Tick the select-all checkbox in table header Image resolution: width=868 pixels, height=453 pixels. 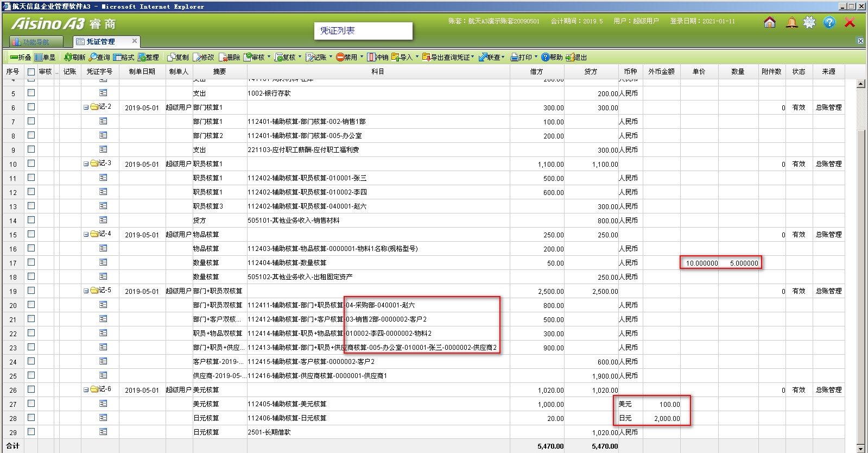pos(31,72)
